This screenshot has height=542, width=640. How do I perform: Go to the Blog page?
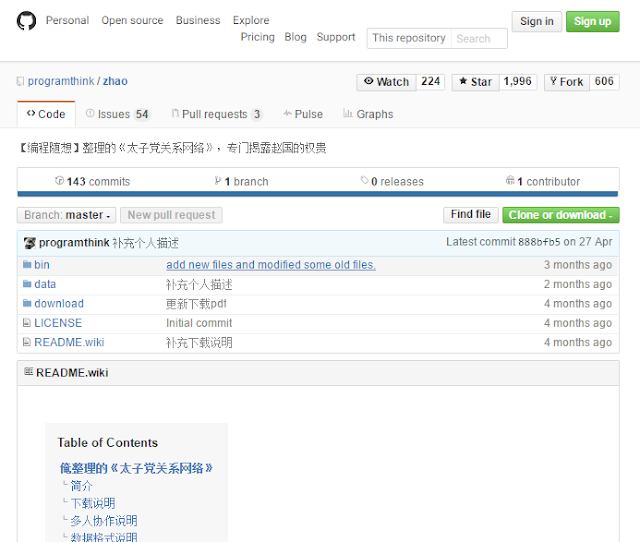click(x=296, y=37)
